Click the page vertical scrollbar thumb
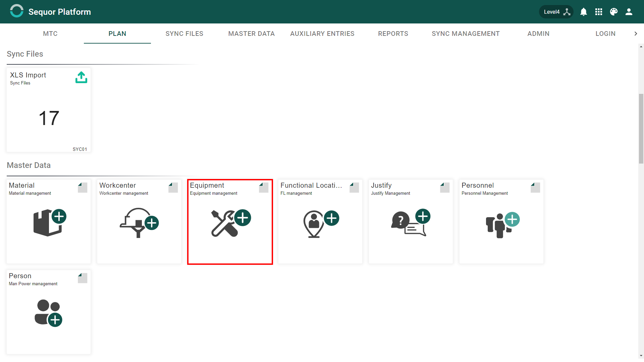 coord(641,129)
